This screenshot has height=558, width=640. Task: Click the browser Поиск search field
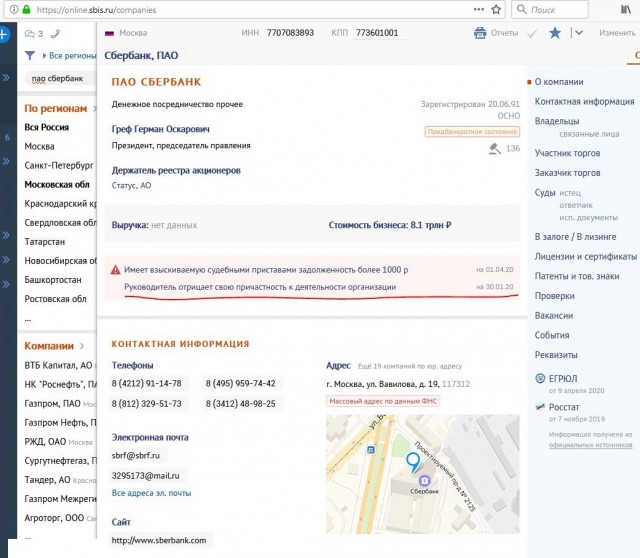click(x=550, y=9)
